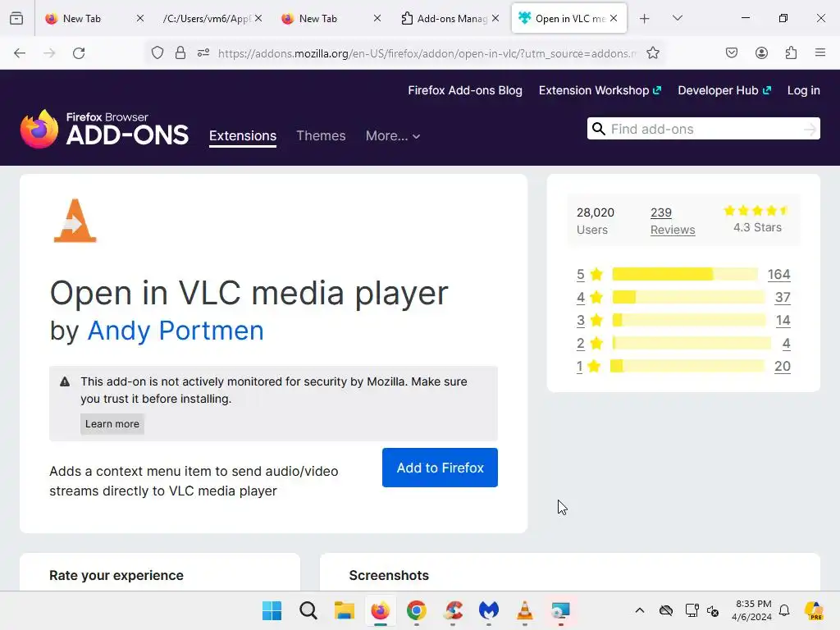Open the Firefox Add-ons Blog link
This screenshot has height=630, width=840.
click(465, 90)
